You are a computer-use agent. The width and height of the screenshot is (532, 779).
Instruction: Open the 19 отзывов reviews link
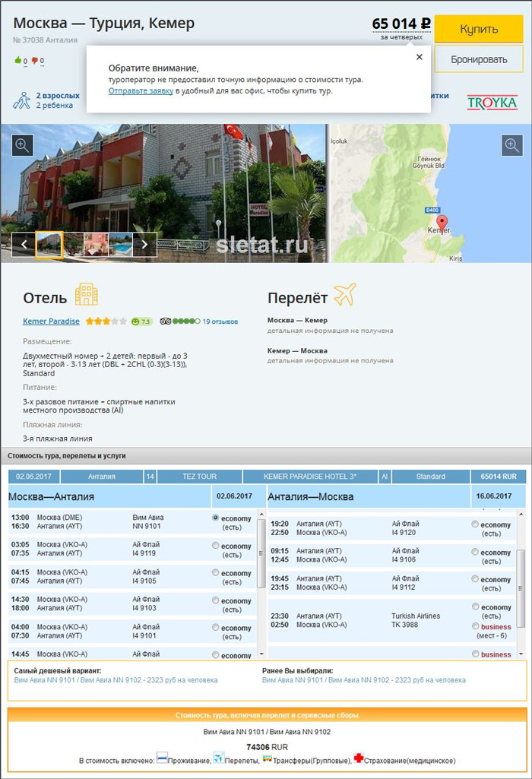(220, 321)
